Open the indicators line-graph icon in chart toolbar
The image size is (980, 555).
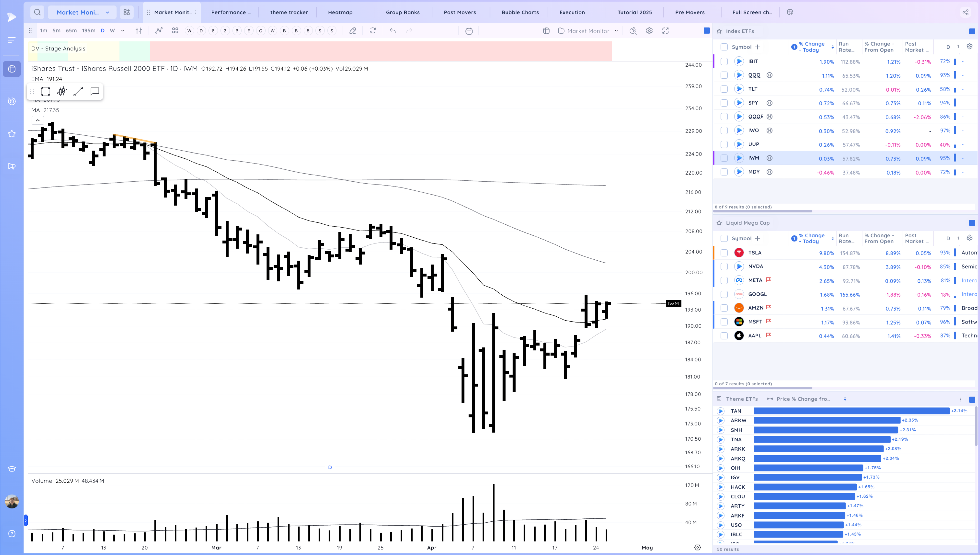tap(159, 31)
